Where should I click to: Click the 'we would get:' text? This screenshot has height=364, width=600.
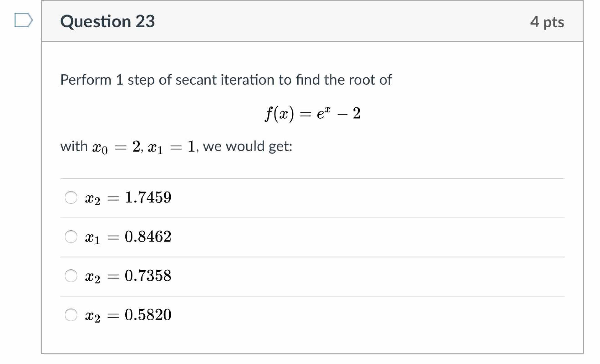(247, 147)
